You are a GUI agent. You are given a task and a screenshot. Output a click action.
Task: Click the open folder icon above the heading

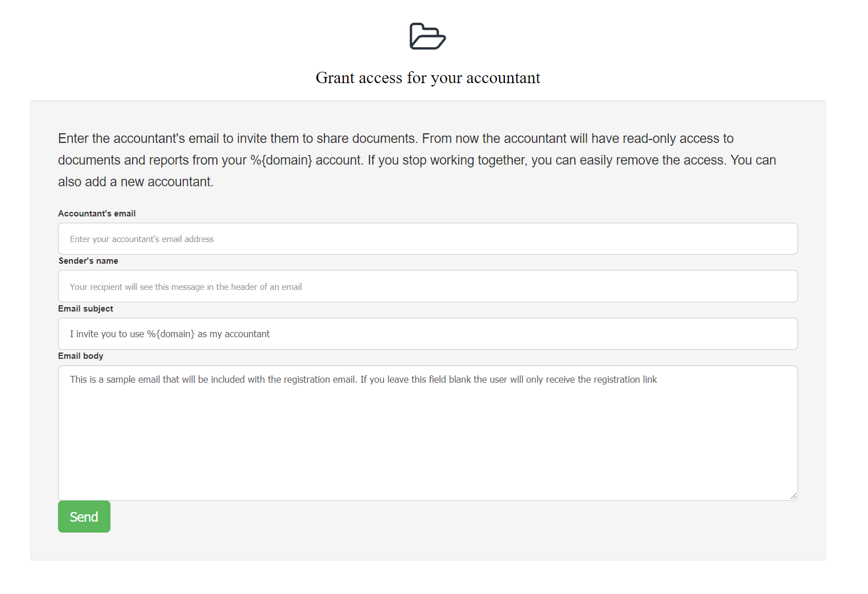[427, 36]
